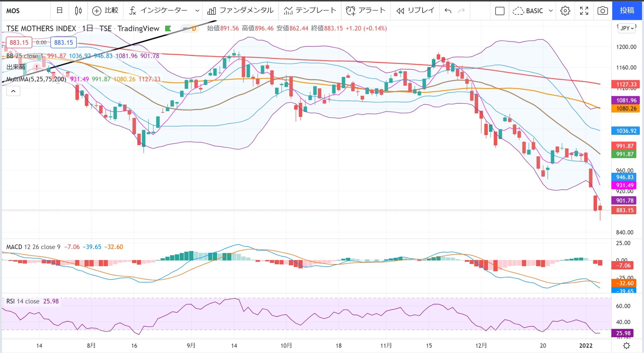Image resolution: width=644 pixels, height=353 pixels.
Task: Open chart settings gear in toolbar
Action: click(565, 11)
